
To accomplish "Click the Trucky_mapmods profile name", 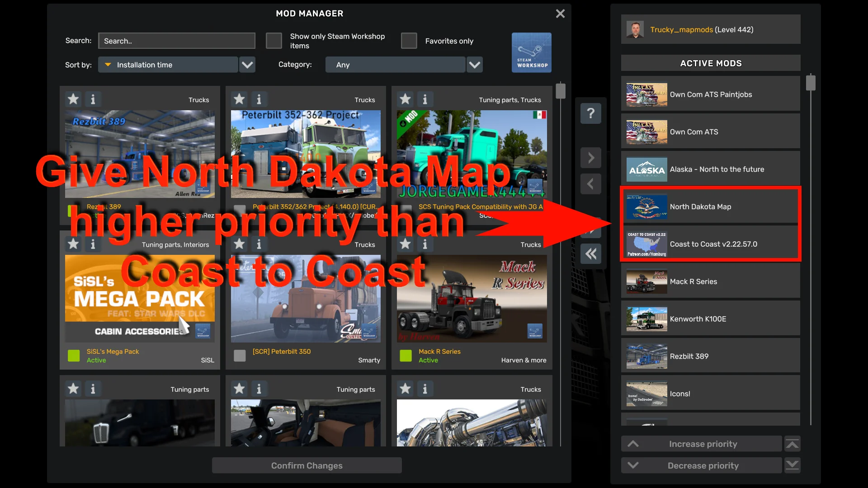I will [x=681, y=29].
